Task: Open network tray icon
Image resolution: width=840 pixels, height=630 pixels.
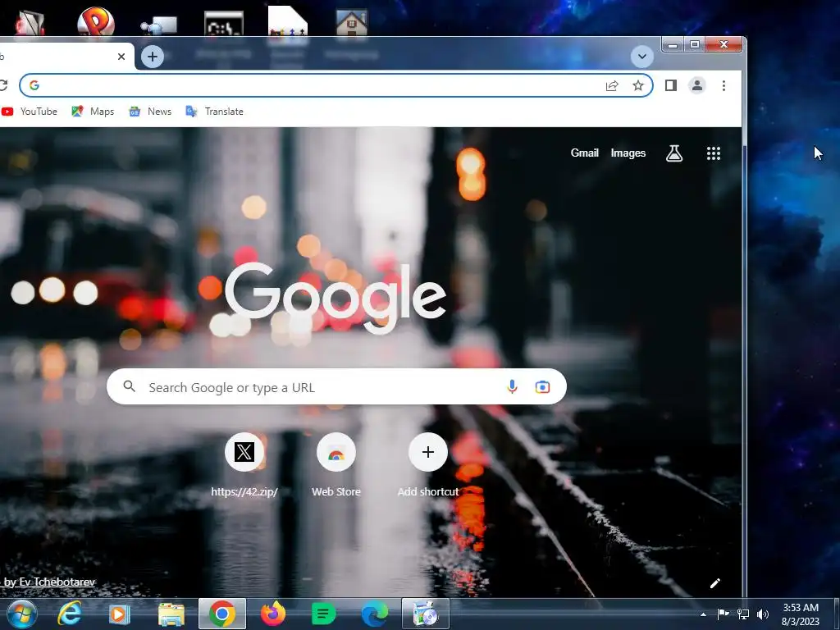Action: point(743,614)
